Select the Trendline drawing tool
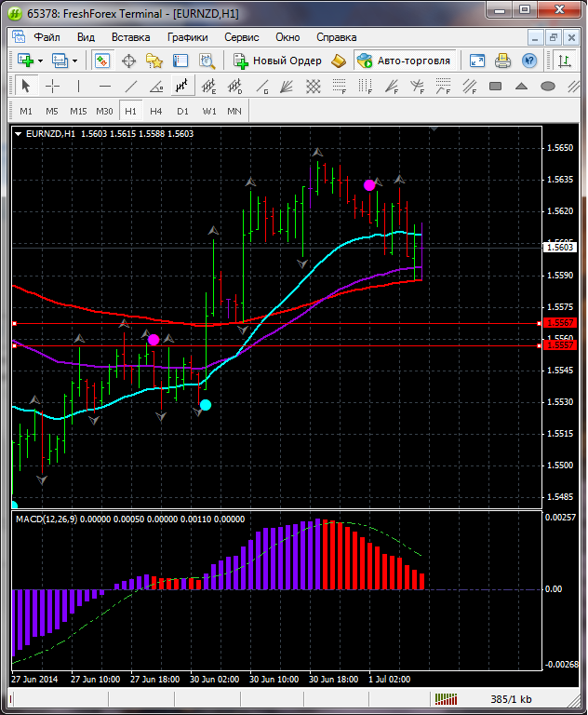 tap(131, 86)
